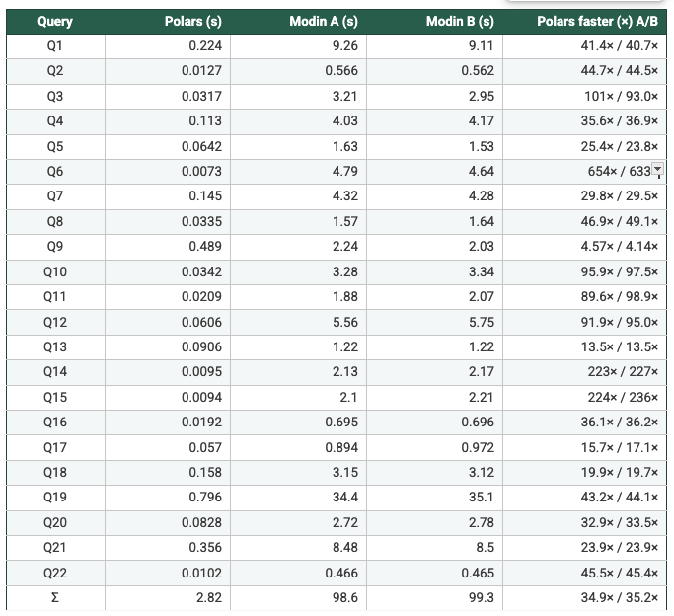Click the Q21 Polars value 0.356
Viewport: 674px width, 616px height.
168,548
